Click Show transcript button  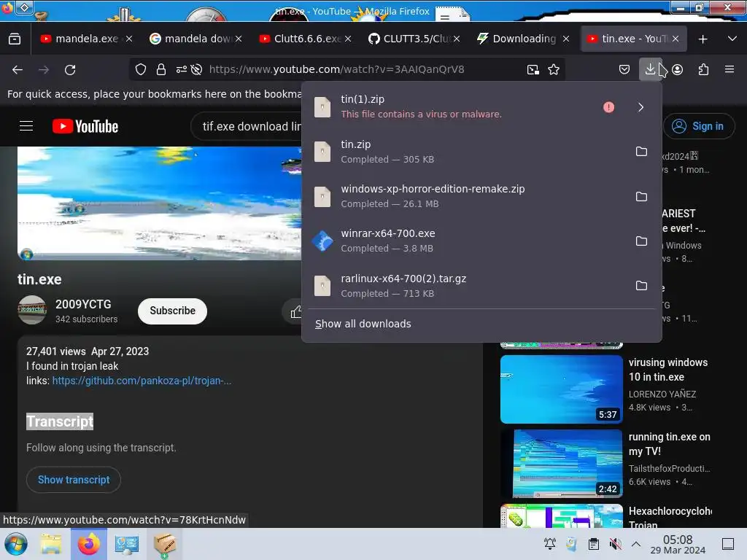point(74,480)
